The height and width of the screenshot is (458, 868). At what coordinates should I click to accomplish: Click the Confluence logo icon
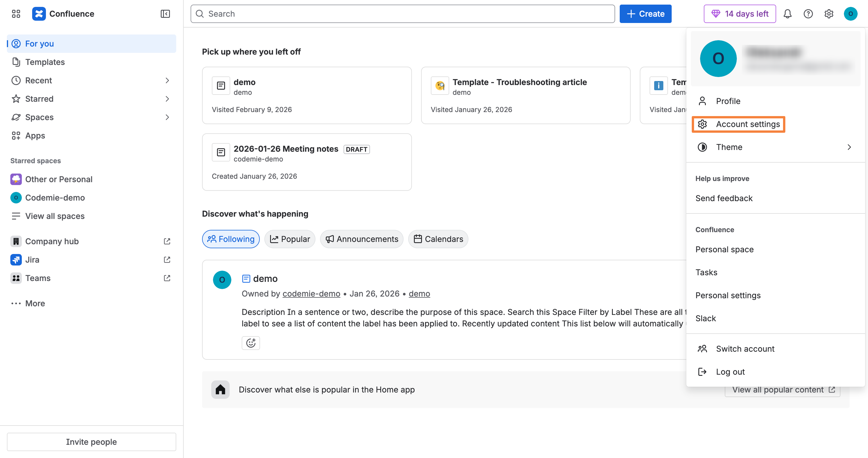[39, 14]
